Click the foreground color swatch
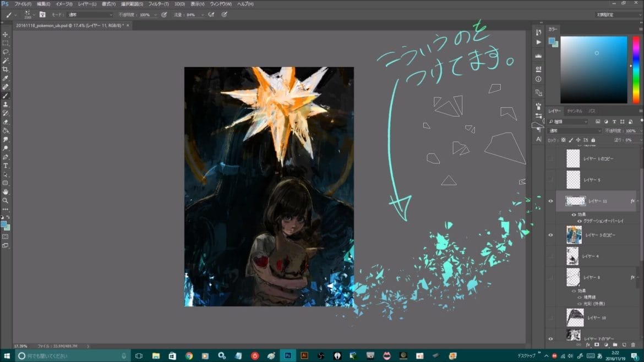The height and width of the screenshot is (362, 644). [x=4, y=224]
